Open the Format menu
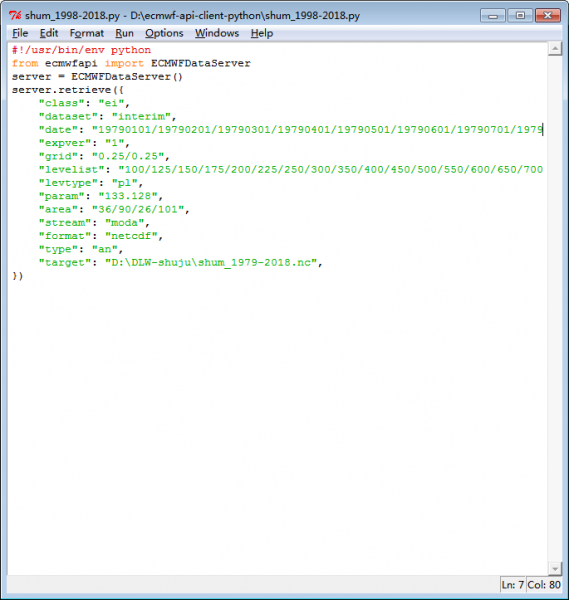Viewport: 569px width, 600px height. (86, 33)
